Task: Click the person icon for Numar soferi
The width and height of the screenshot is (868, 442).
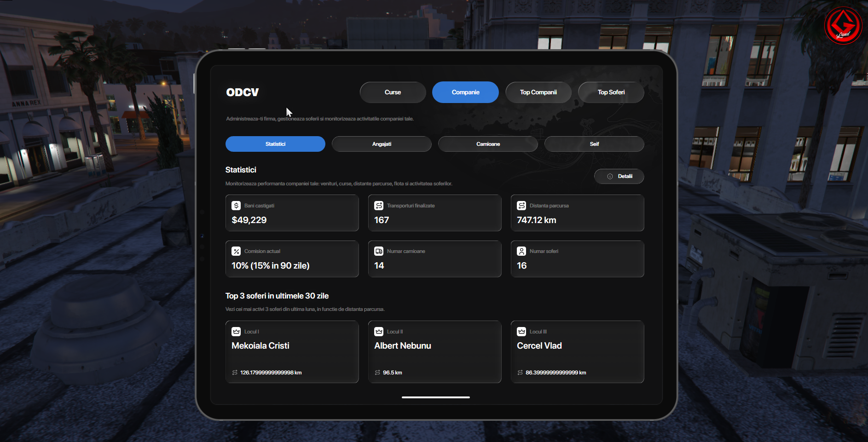Action: 521,251
